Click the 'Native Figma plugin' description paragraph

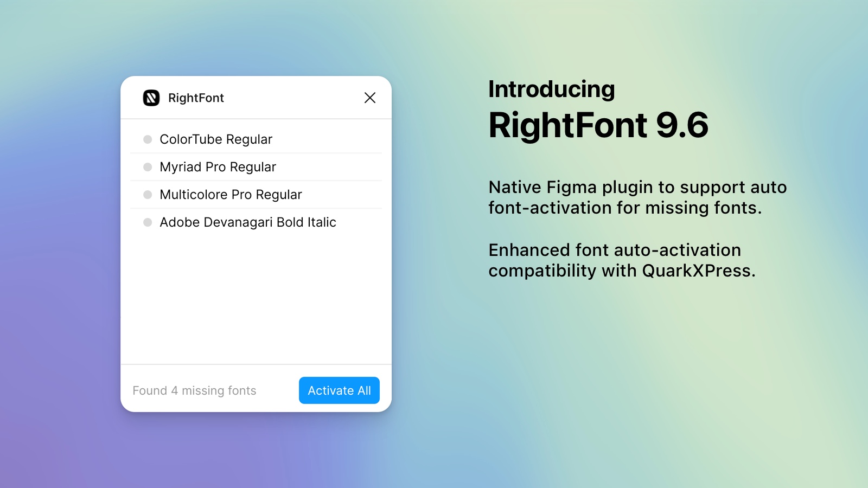point(637,197)
